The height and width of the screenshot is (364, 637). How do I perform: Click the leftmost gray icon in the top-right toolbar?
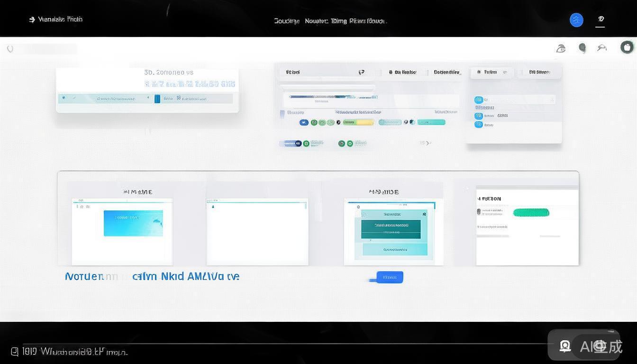561,48
